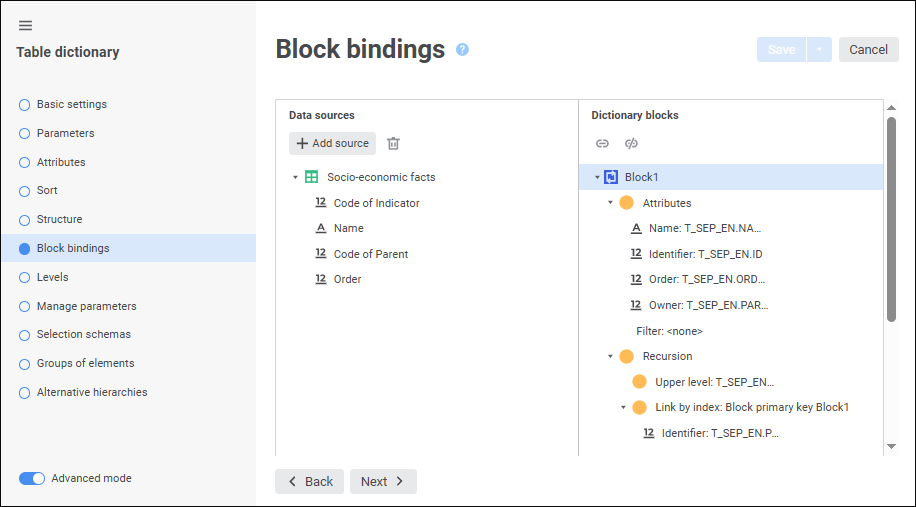
Task: Open the Save button dropdown arrow
Action: 819,50
